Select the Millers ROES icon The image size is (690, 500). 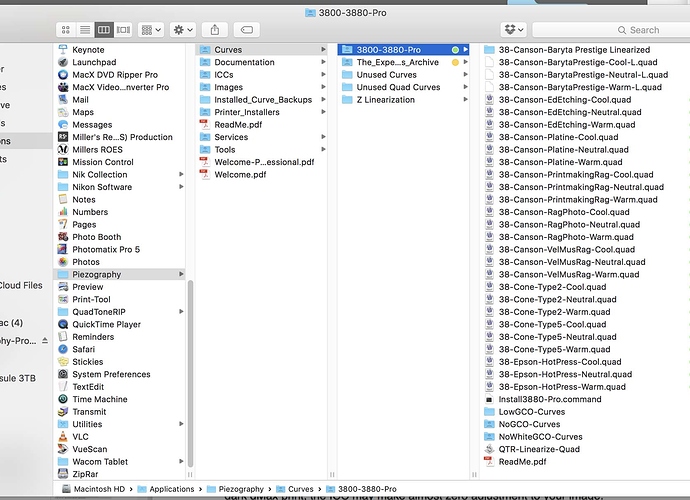(63, 150)
